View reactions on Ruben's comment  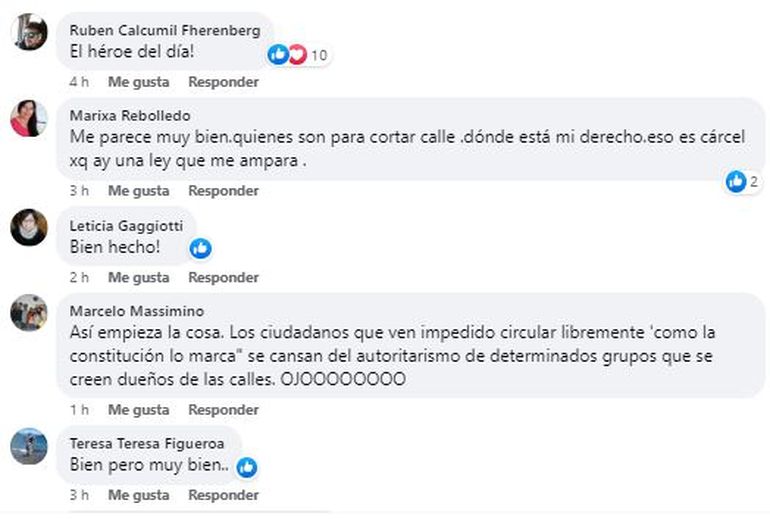click(x=299, y=55)
